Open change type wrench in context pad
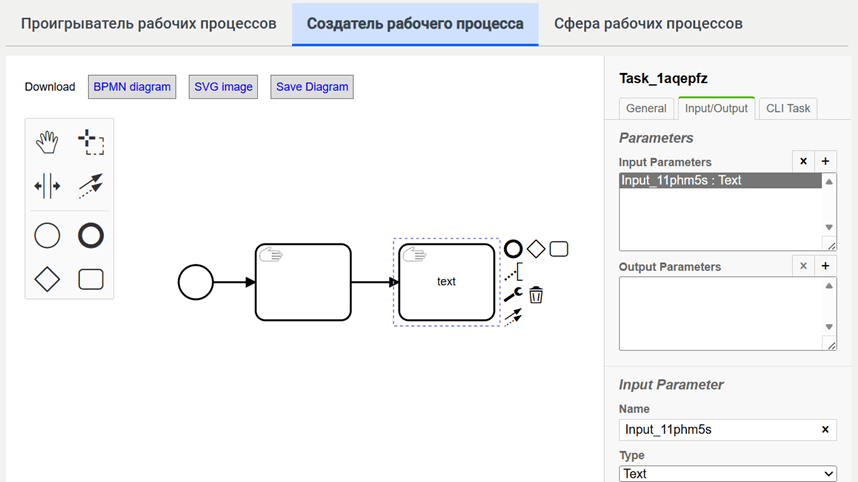Image resolution: width=858 pixels, height=482 pixels. [513, 295]
